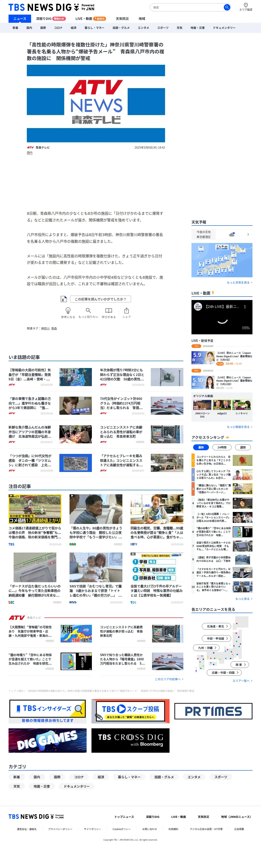Open もっと動画を見る link
The width and height of the screenshot is (261, 868).
click(239, 426)
